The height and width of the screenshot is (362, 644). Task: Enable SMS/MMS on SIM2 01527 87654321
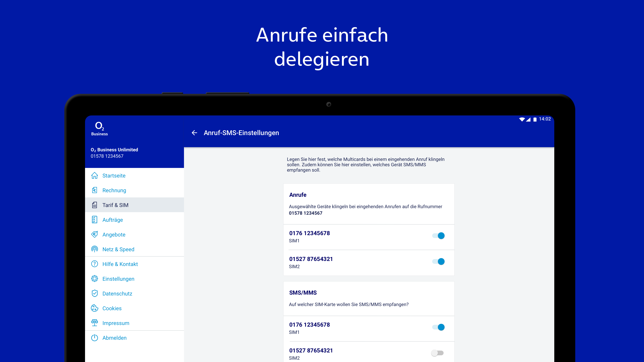(x=437, y=353)
